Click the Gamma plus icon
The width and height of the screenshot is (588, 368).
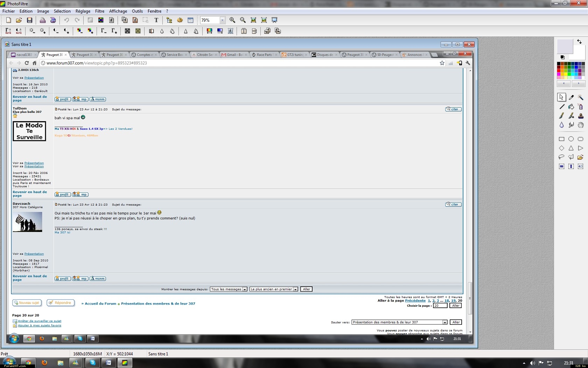click(114, 31)
